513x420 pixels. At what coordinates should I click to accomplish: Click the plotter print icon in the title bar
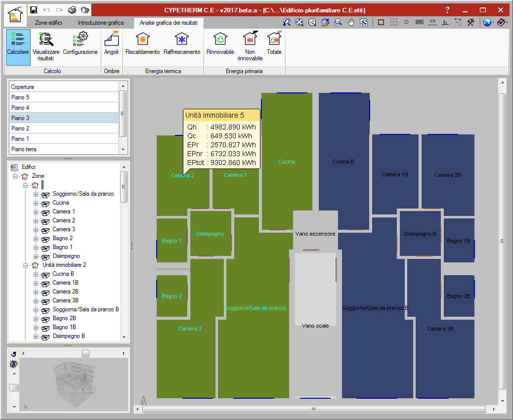(85, 10)
